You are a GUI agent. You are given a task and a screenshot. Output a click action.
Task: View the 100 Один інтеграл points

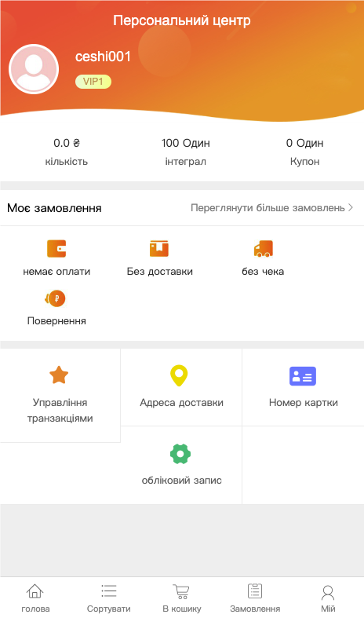[186, 152]
